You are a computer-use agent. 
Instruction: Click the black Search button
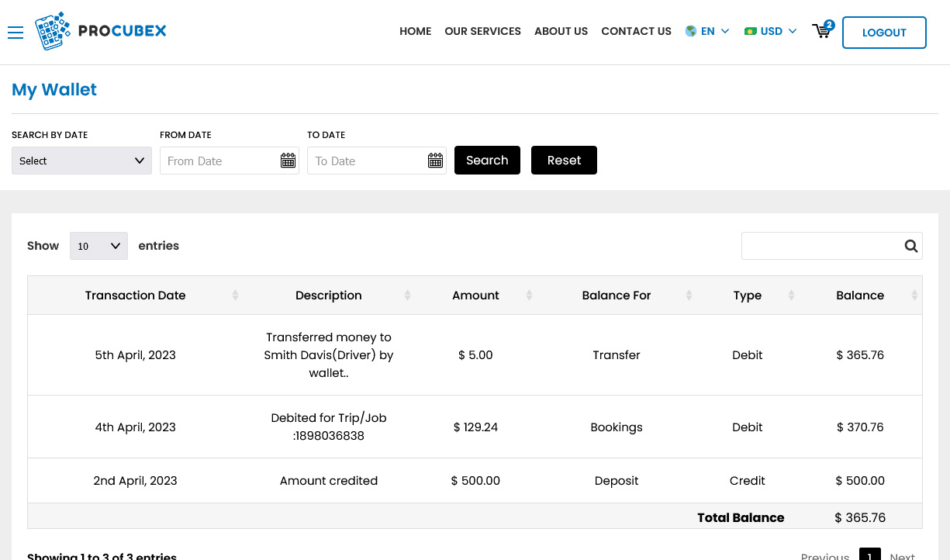[x=487, y=161]
